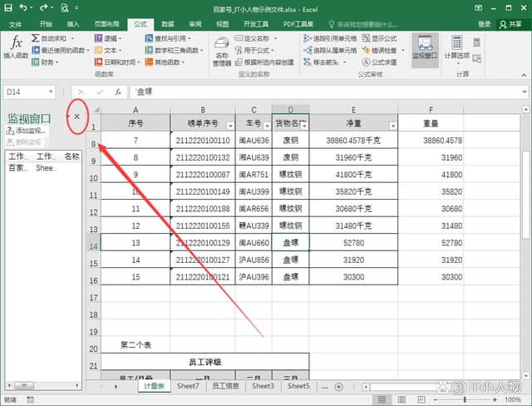The width and height of the screenshot is (532, 406).
Task: Click the Tell Me search box
Action: point(363,24)
